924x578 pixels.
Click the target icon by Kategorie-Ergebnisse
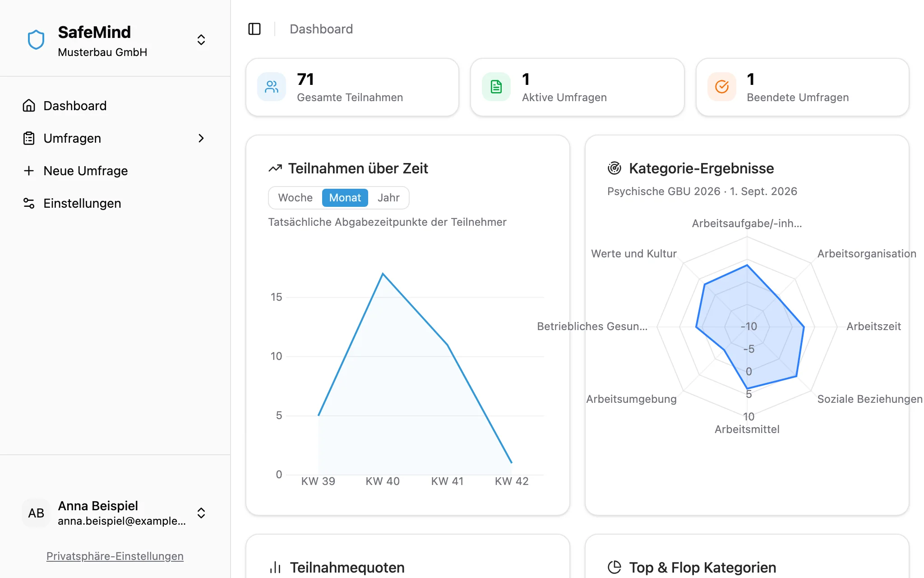pyautogui.click(x=614, y=168)
